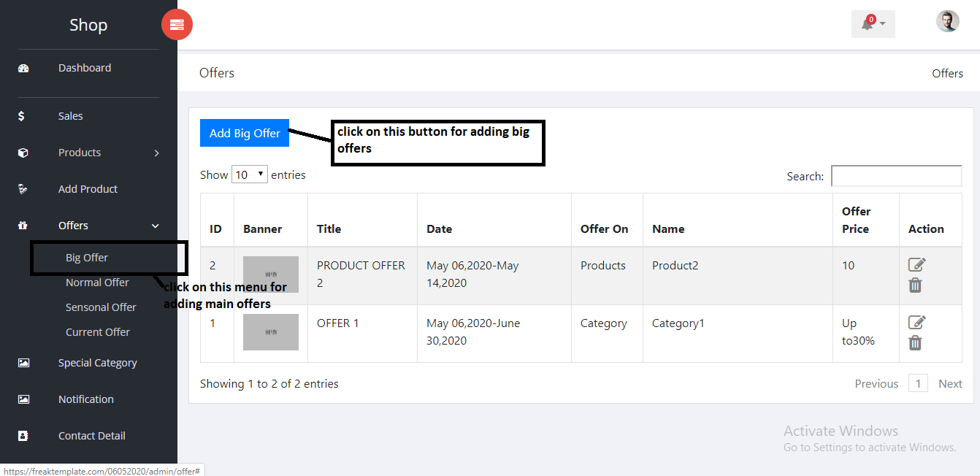Sort table by Offer Price column header

(x=856, y=220)
